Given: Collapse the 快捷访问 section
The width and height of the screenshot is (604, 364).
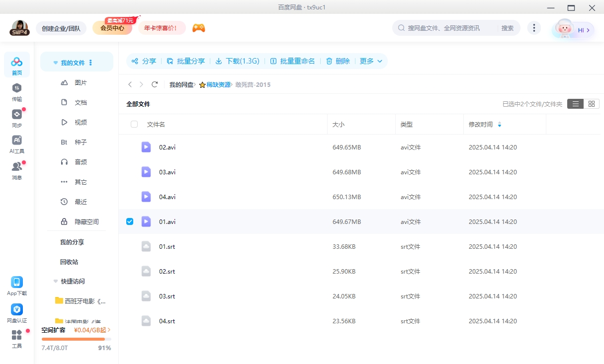Looking at the screenshot, I should pos(55,281).
